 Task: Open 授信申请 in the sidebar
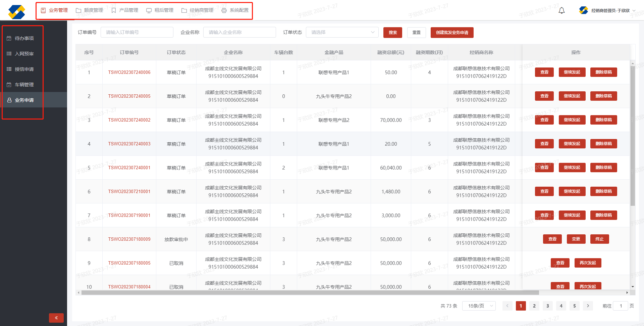[x=24, y=69]
